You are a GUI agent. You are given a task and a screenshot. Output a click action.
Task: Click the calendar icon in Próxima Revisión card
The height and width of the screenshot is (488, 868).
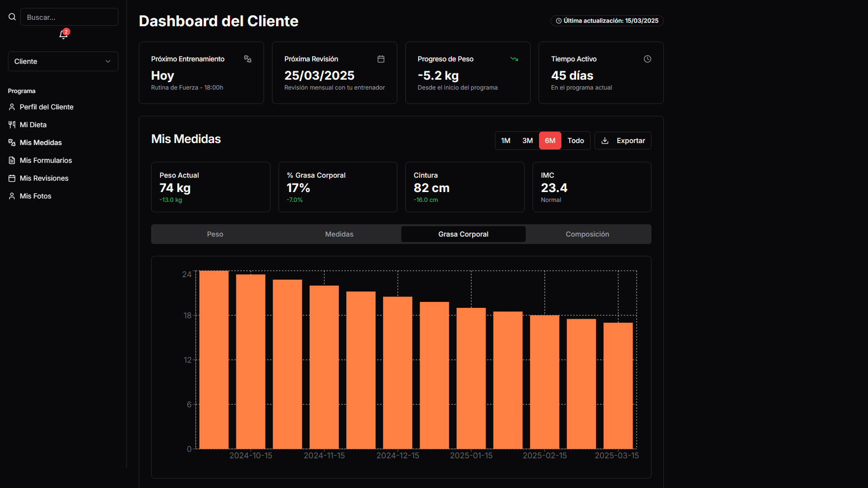pyautogui.click(x=380, y=59)
